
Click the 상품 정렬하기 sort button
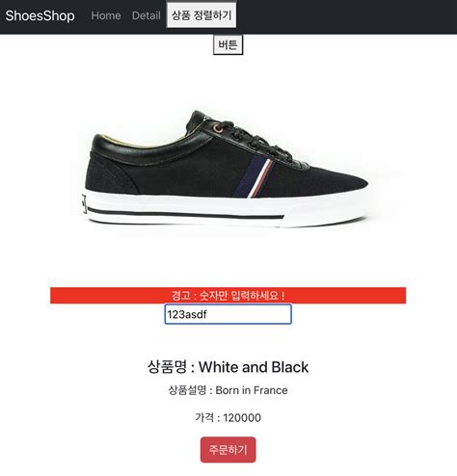point(202,14)
